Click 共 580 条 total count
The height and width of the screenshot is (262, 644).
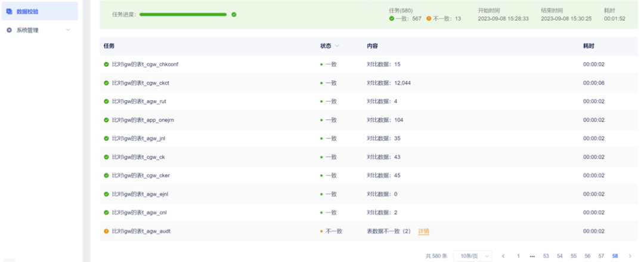click(x=436, y=256)
